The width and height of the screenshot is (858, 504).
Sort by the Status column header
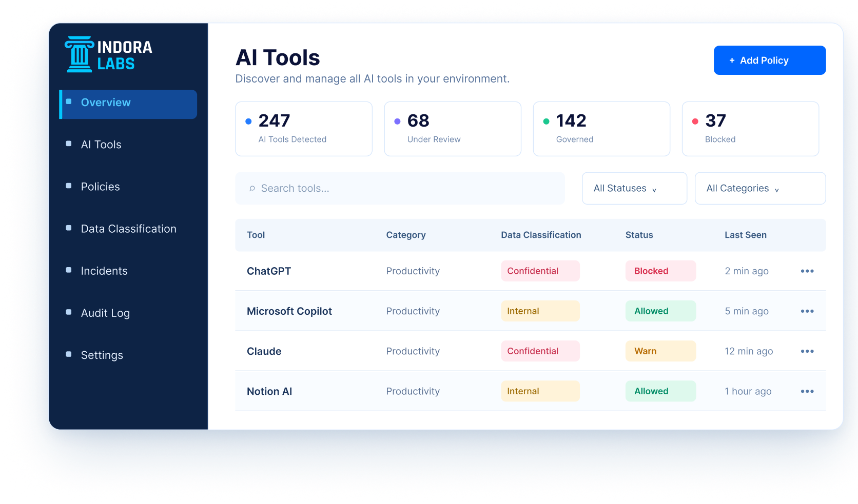(639, 235)
